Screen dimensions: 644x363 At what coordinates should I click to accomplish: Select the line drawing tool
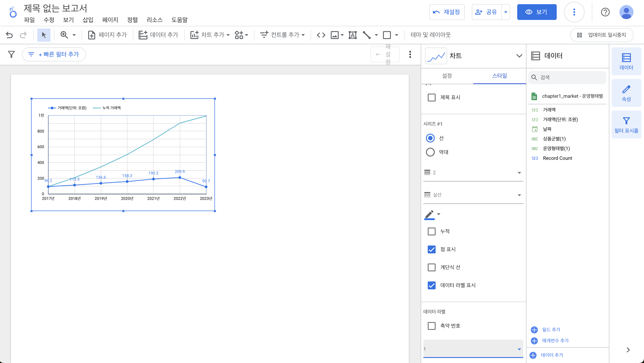pos(367,35)
